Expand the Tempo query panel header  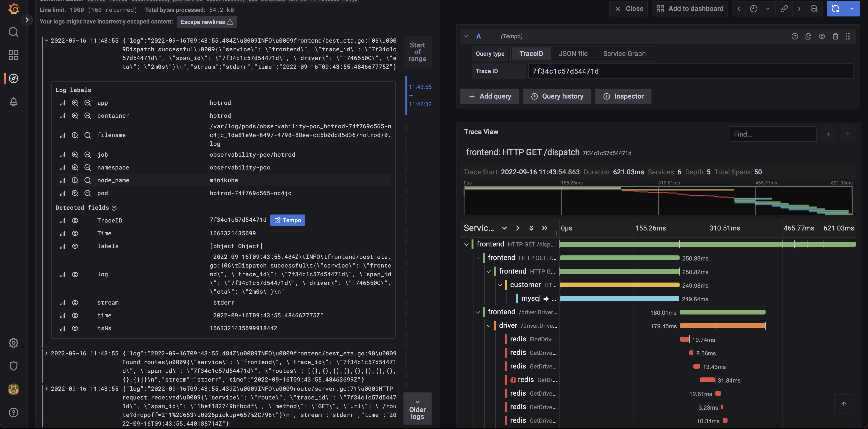[466, 36]
